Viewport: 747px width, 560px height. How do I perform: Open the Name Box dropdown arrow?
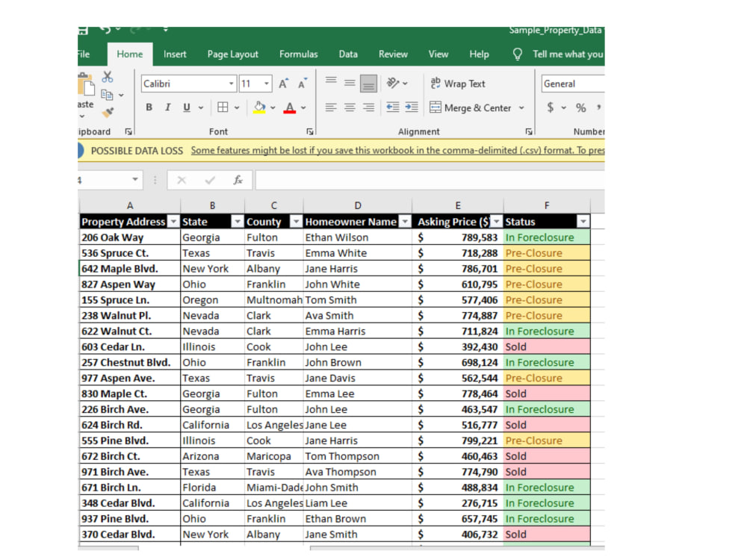(x=135, y=179)
